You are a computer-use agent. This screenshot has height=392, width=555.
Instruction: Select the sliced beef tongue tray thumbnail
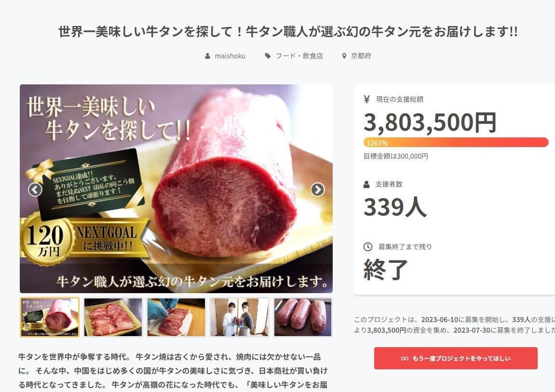113,317
